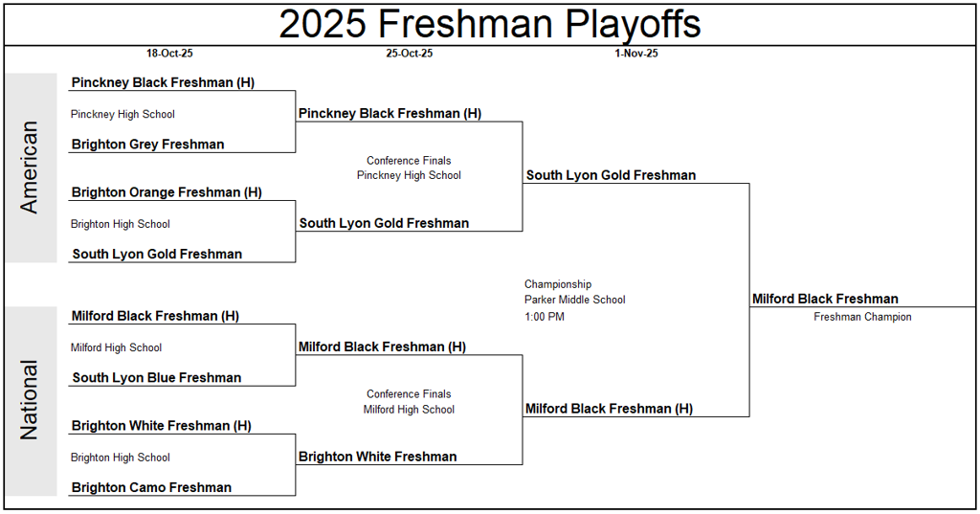Select Brighton Camo Freshman entry
The image size is (980, 514).
[x=151, y=488]
